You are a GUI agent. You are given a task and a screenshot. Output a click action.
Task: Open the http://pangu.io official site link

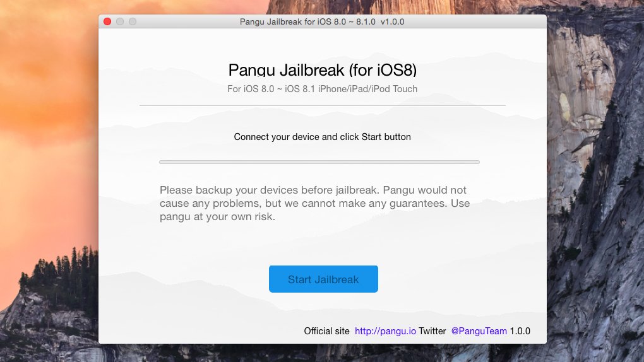[x=385, y=331]
